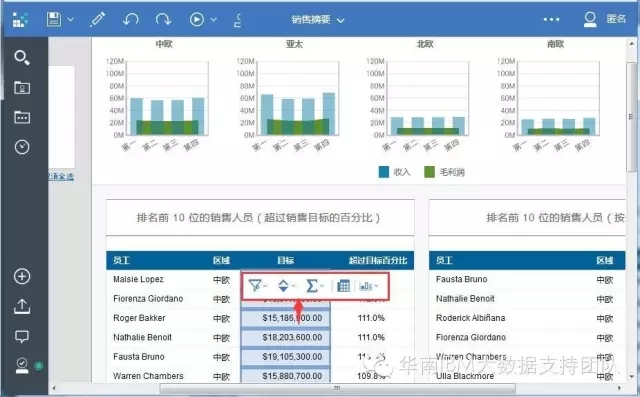Click the save icon in top toolbar

click(x=54, y=19)
